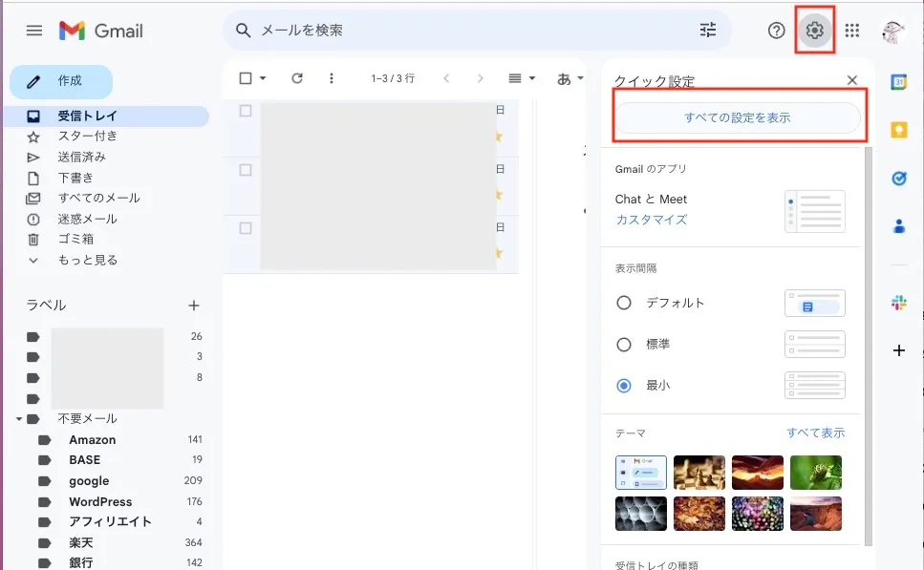This screenshot has height=570, width=924.
Task: Select デフォルト density radio button
Action: (623, 303)
